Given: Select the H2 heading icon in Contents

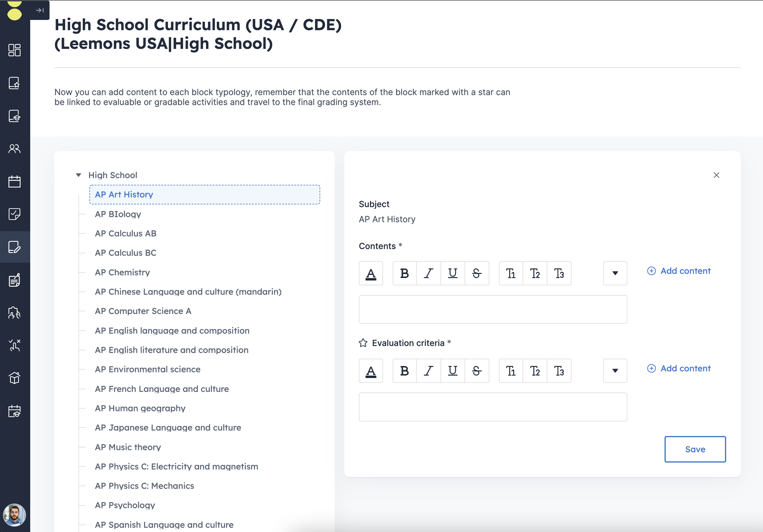Looking at the screenshot, I should click(x=534, y=273).
